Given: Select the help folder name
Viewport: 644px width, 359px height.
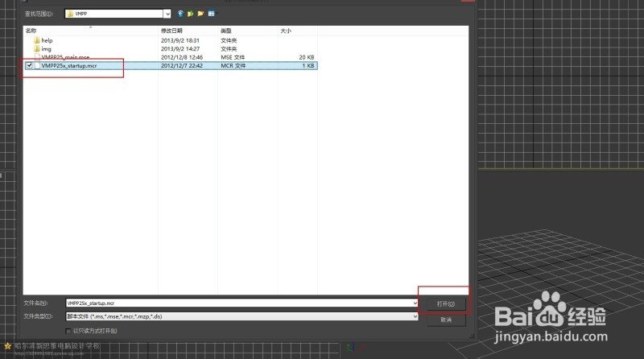Looking at the screenshot, I should point(47,40).
